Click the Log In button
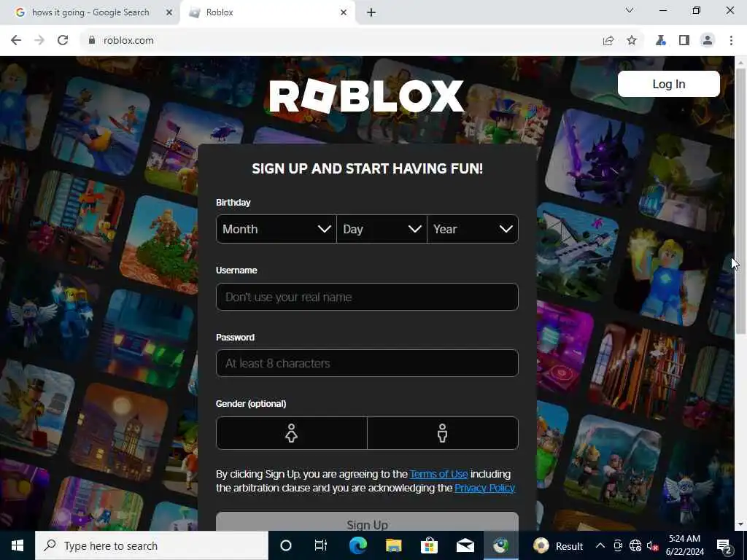The width and height of the screenshot is (747, 560). [x=668, y=84]
